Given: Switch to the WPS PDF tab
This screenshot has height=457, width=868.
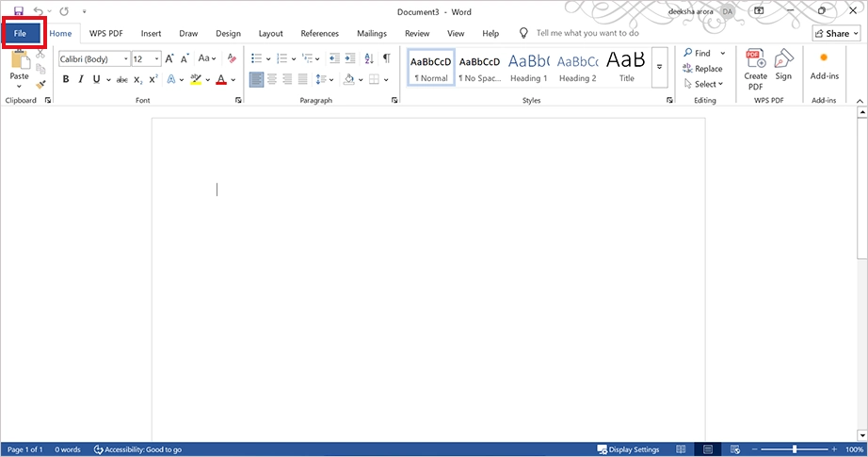Looking at the screenshot, I should click(106, 33).
